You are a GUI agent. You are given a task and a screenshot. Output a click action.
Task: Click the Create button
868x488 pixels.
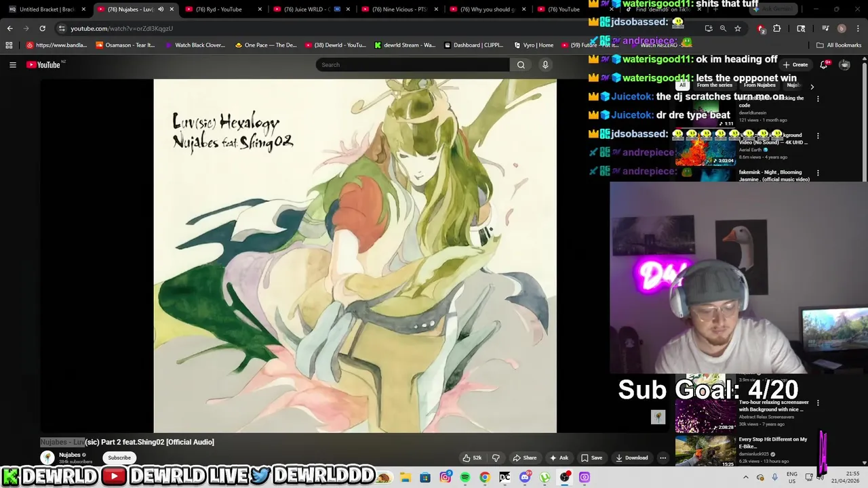click(x=795, y=64)
